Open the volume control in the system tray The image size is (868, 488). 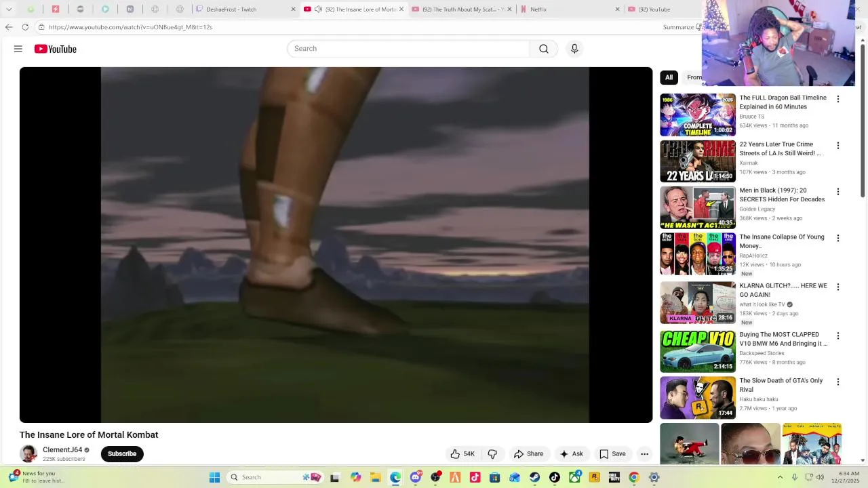820,477
